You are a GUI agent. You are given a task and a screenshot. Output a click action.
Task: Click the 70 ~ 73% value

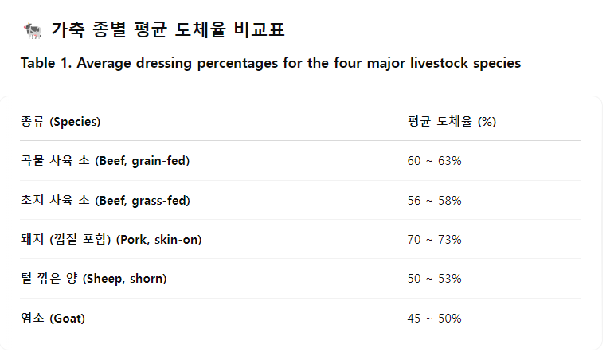coord(434,240)
